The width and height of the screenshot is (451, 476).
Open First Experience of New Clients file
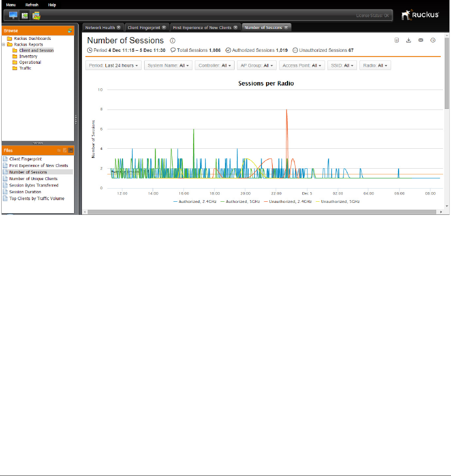(39, 166)
